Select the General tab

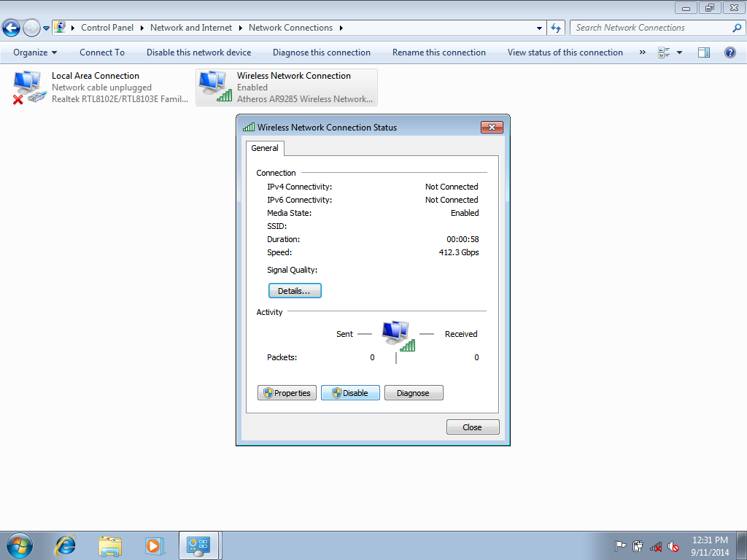265,148
